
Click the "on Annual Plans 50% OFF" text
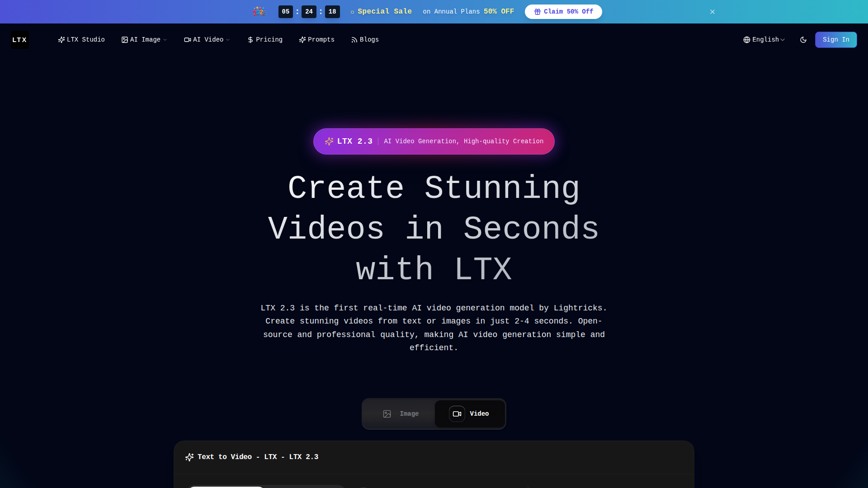(x=468, y=12)
